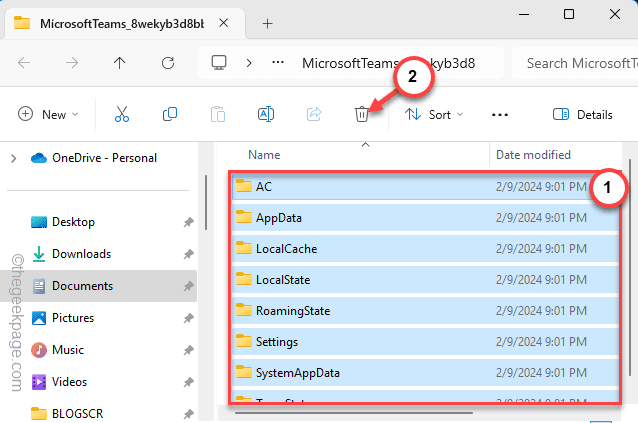Image resolution: width=638 pixels, height=423 pixels.
Task: Click the pin icon beside Pictures
Action: 188,318
